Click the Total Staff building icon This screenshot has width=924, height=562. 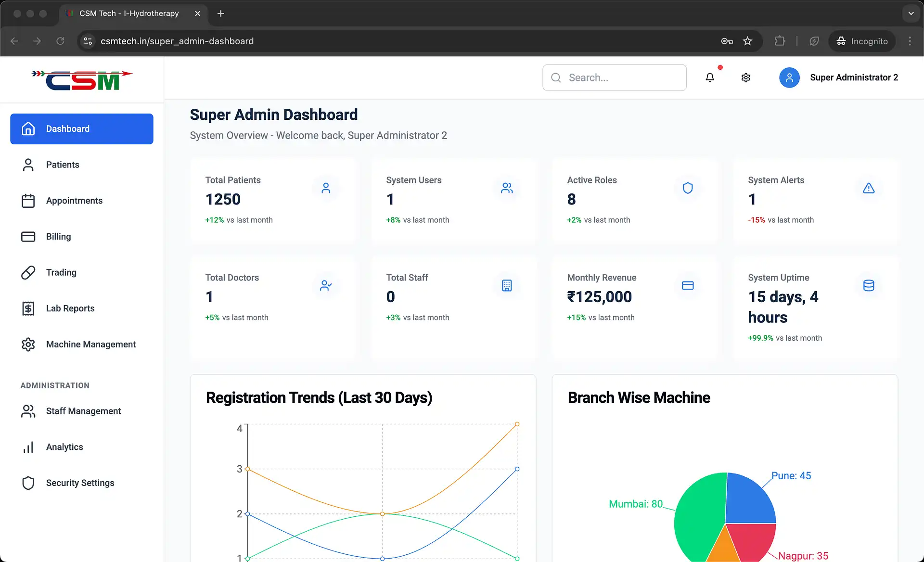507,285
